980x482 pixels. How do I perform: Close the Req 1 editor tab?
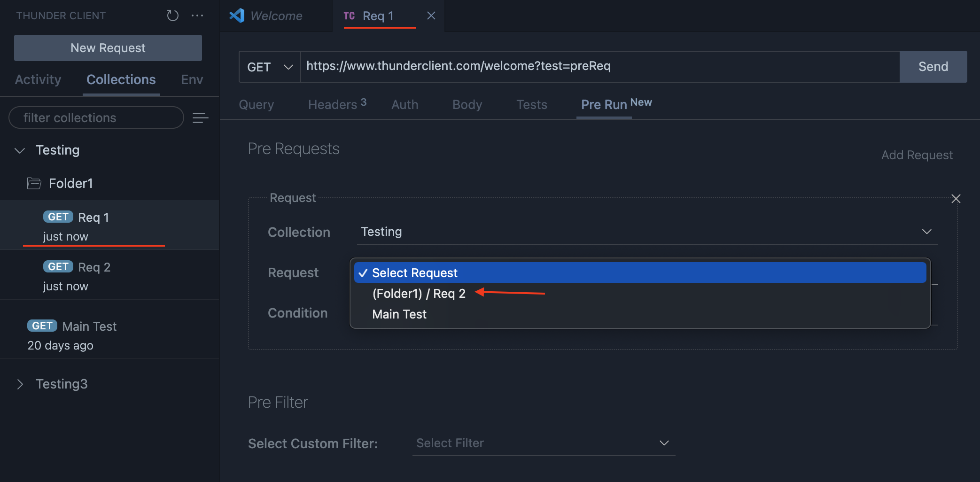[431, 16]
